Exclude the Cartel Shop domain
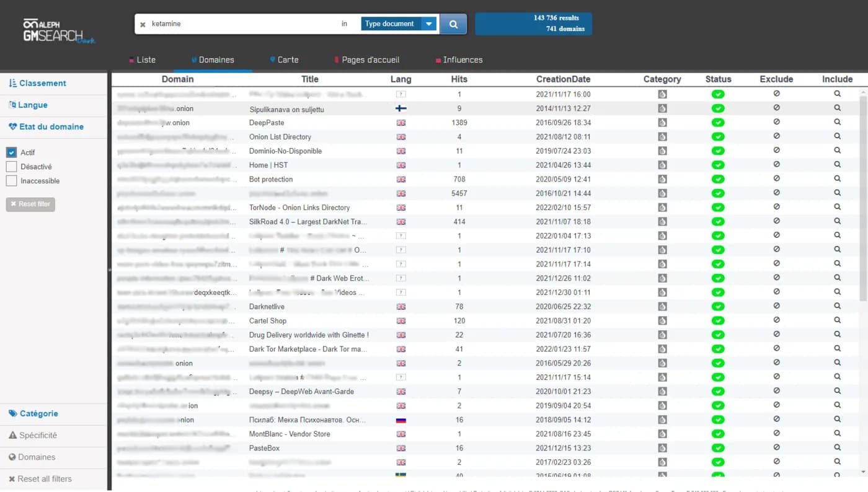Screen dimensions: 868x492 pos(776,320)
